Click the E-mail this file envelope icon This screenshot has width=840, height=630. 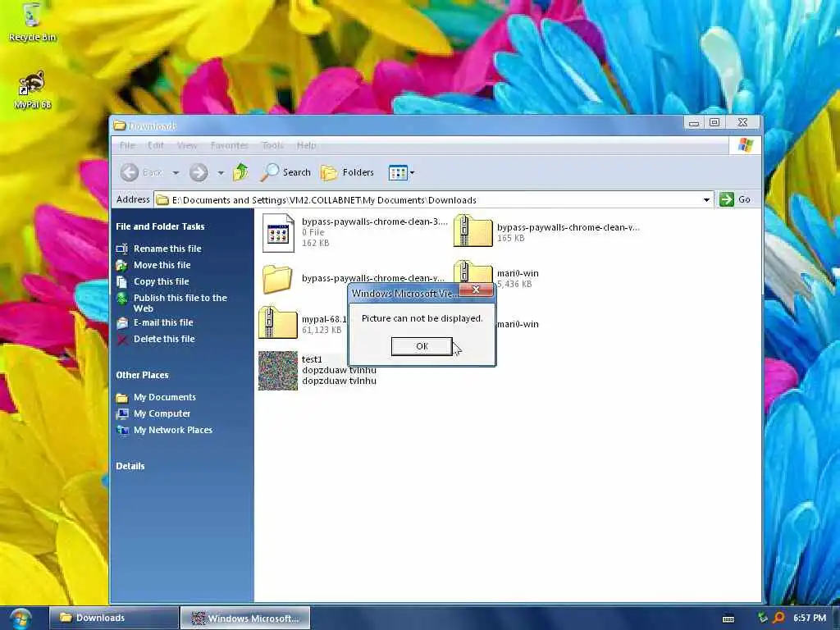(x=122, y=323)
